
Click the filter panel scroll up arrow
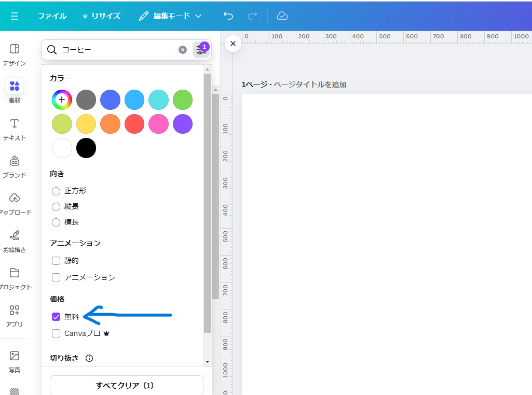pyautogui.click(x=207, y=69)
